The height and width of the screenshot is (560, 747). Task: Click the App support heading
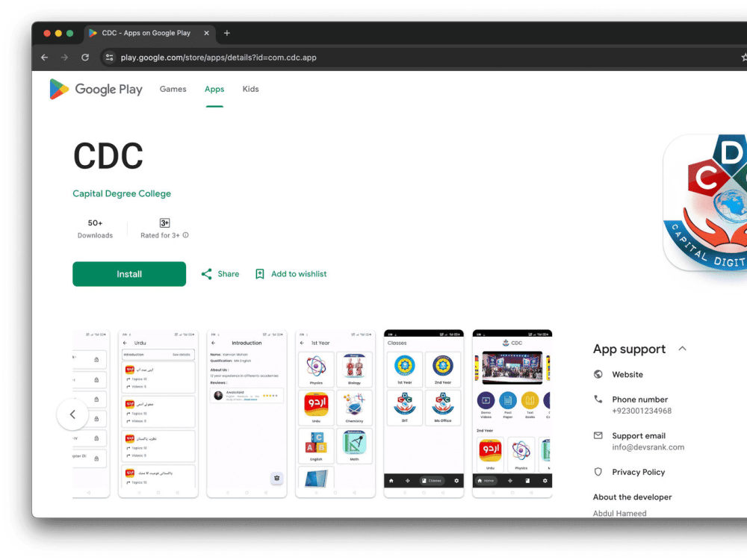pos(629,349)
